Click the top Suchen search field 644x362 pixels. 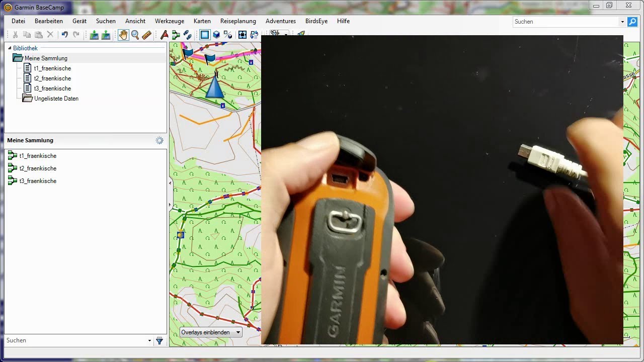point(566,22)
